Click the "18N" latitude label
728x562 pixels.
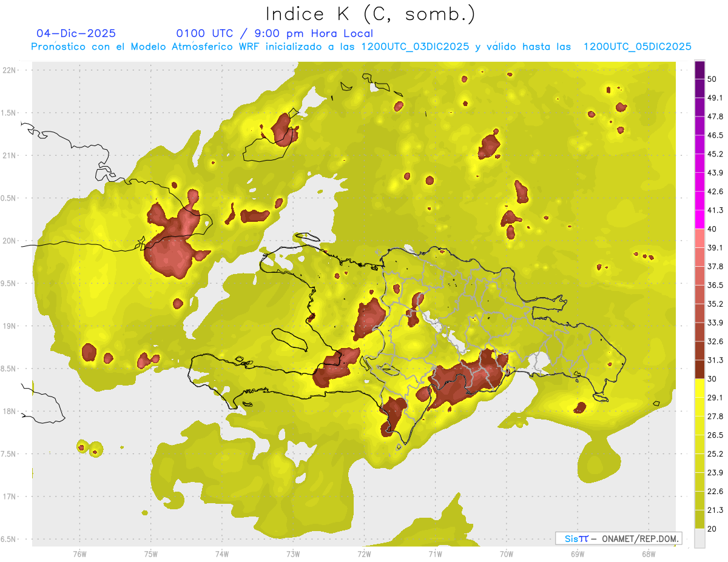pyautogui.click(x=9, y=411)
